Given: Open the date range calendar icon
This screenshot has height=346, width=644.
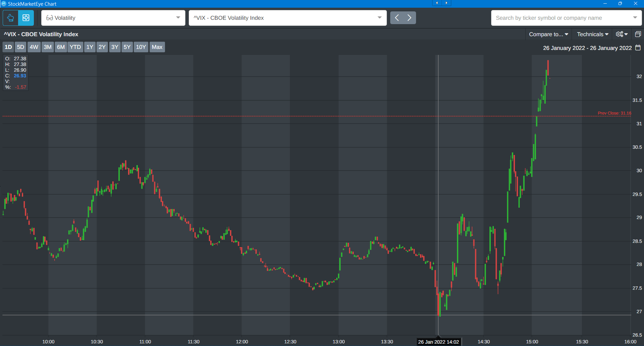Looking at the screenshot, I should [638, 48].
